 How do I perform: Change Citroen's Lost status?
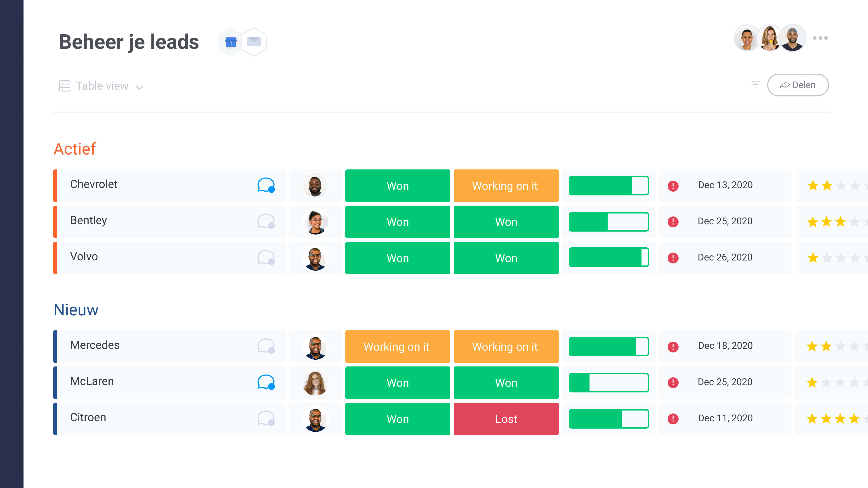(x=506, y=419)
